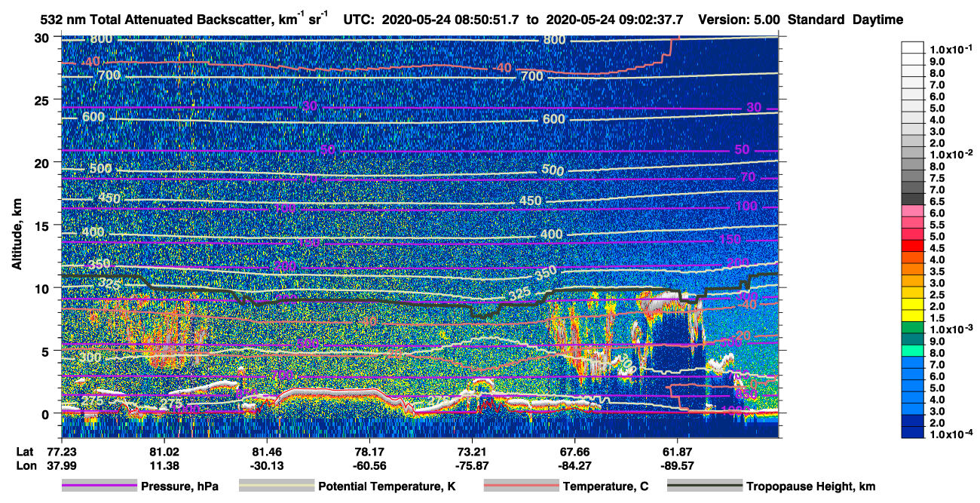Click the latitude value 61.87
The image size is (980, 503).
pyautogui.click(x=678, y=450)
